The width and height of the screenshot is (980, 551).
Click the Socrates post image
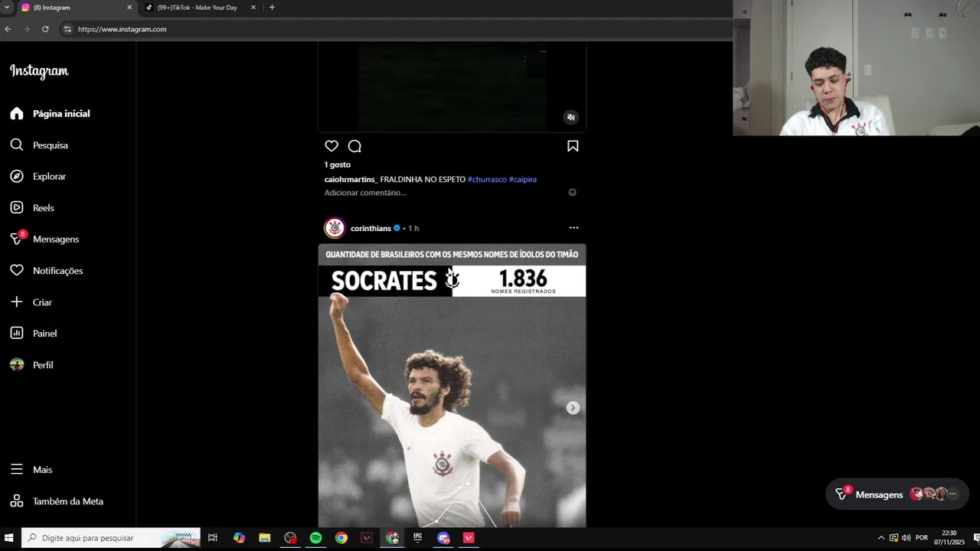(x=452, y=386)
